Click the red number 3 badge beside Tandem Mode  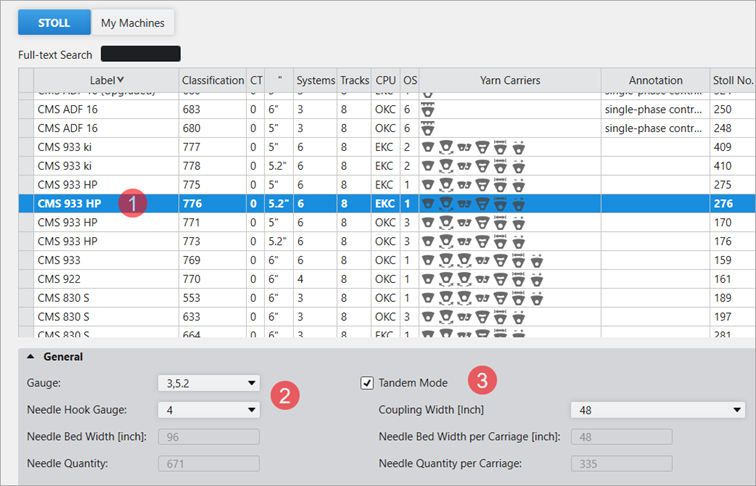click(x=483, y=380)
